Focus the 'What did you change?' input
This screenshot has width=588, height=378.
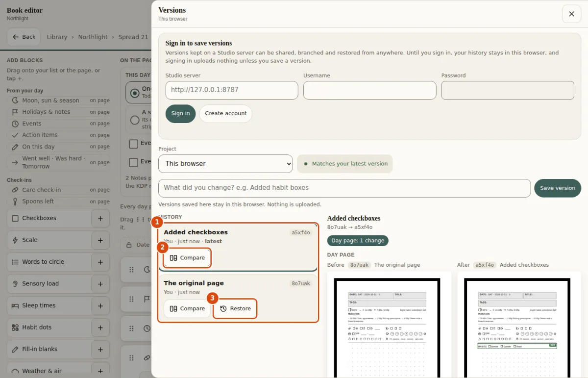(x=344, y=188)
